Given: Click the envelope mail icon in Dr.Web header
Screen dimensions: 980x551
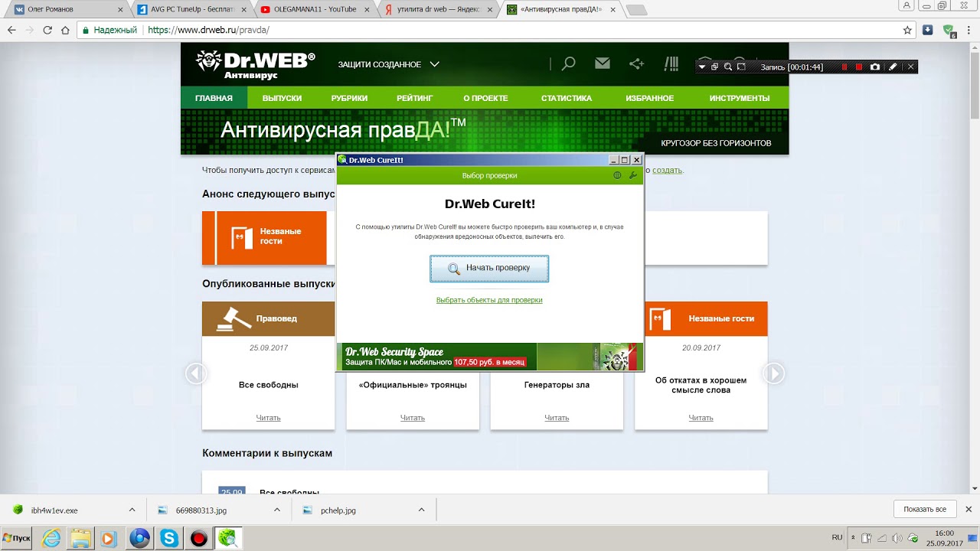Looking at the screenshot, I should point(603,64).
